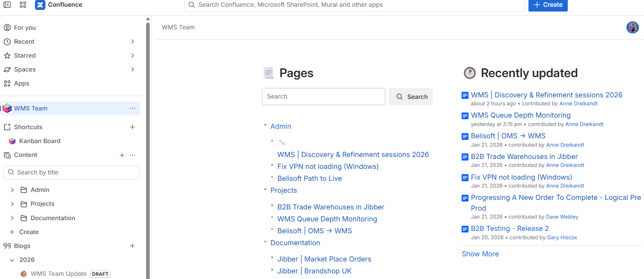Focus the Search by title field
This screenshot has height=279, width=644.
pyautogui.click(x=71, y=172)
